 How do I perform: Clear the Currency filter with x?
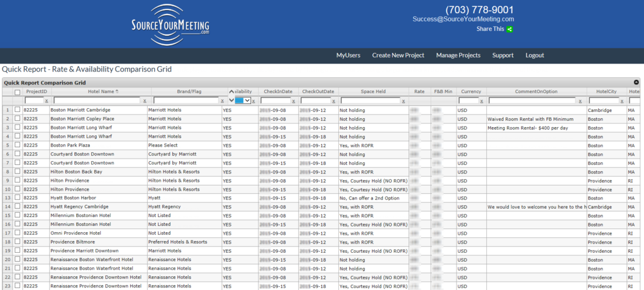[482, 101]
